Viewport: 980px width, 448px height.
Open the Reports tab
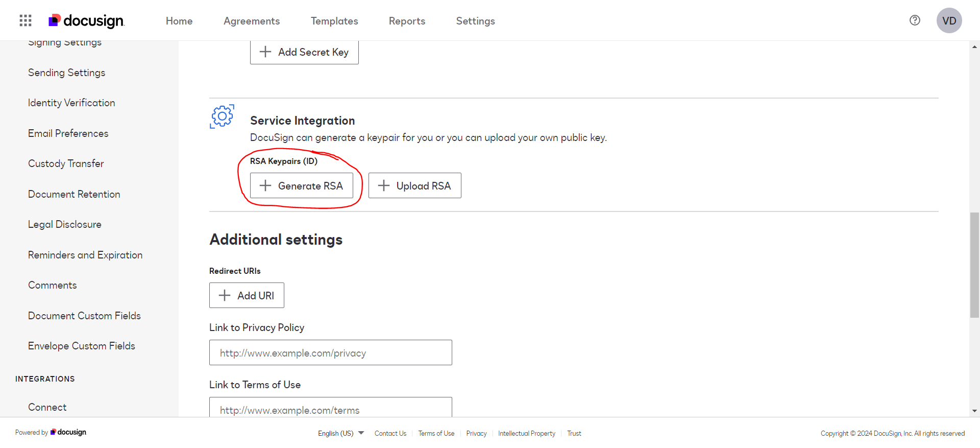tap(407, 21)
